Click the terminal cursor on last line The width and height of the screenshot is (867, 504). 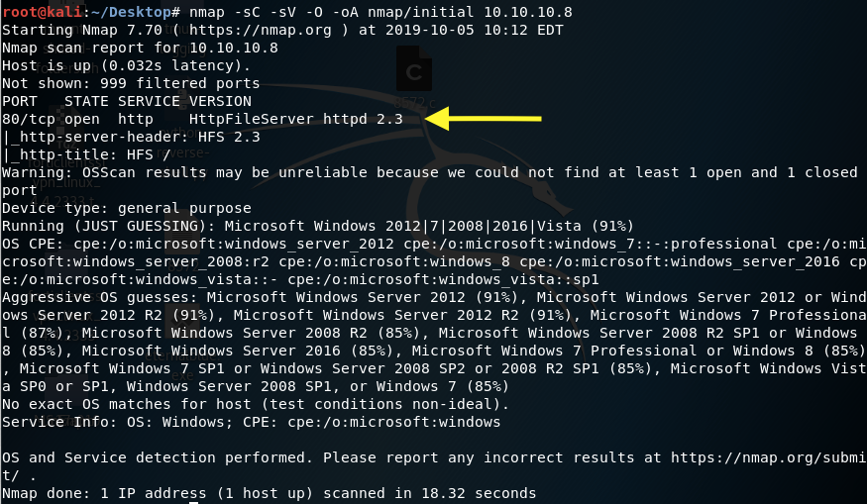[193, 501]
